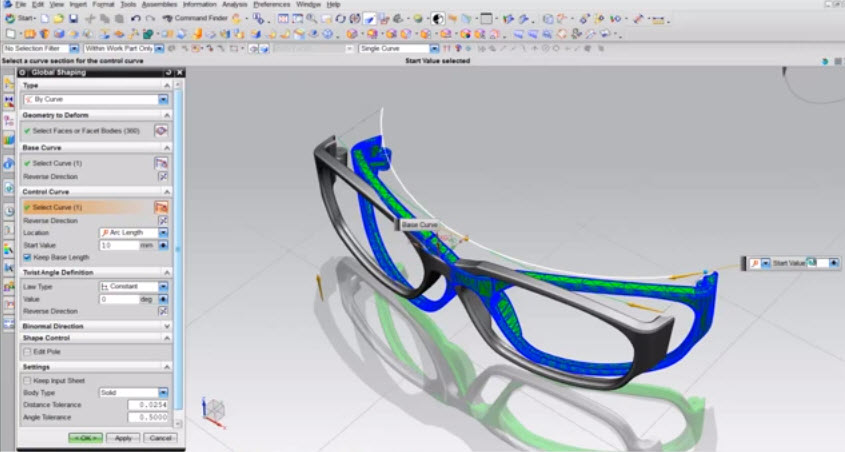Click the Distance Tolerance field
The height and width of the screenshot is (452, 845).
point(148,405)
